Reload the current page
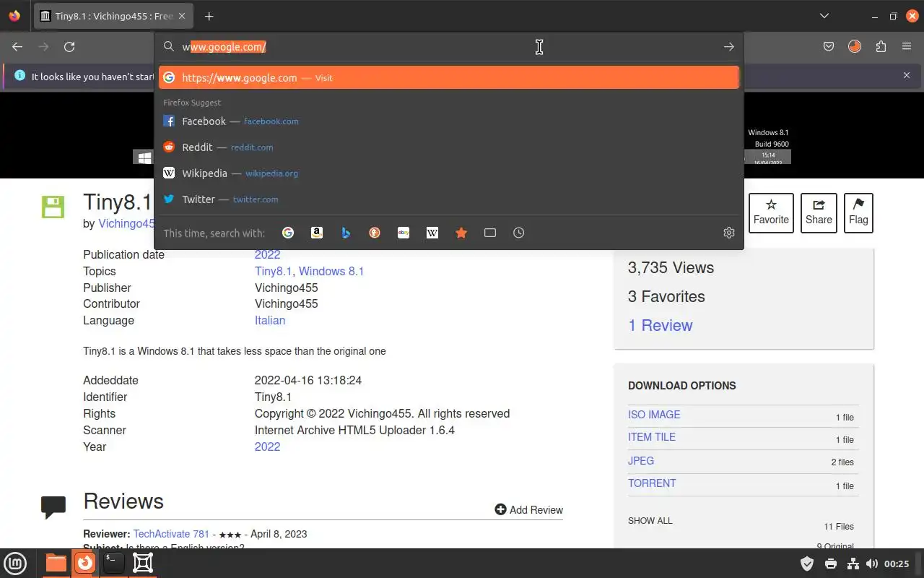The height and width of the screenshot is (578, 924). point(69,47)
